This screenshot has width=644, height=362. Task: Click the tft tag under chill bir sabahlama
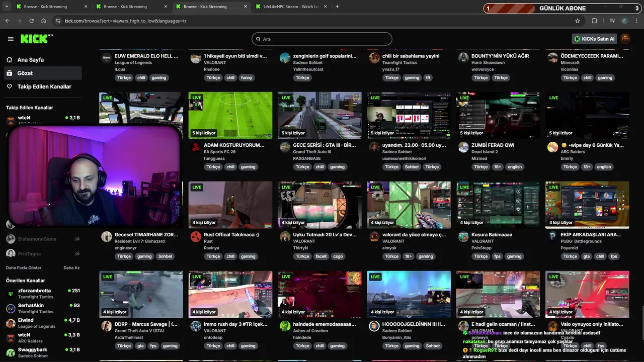click(x=428, y=78)
